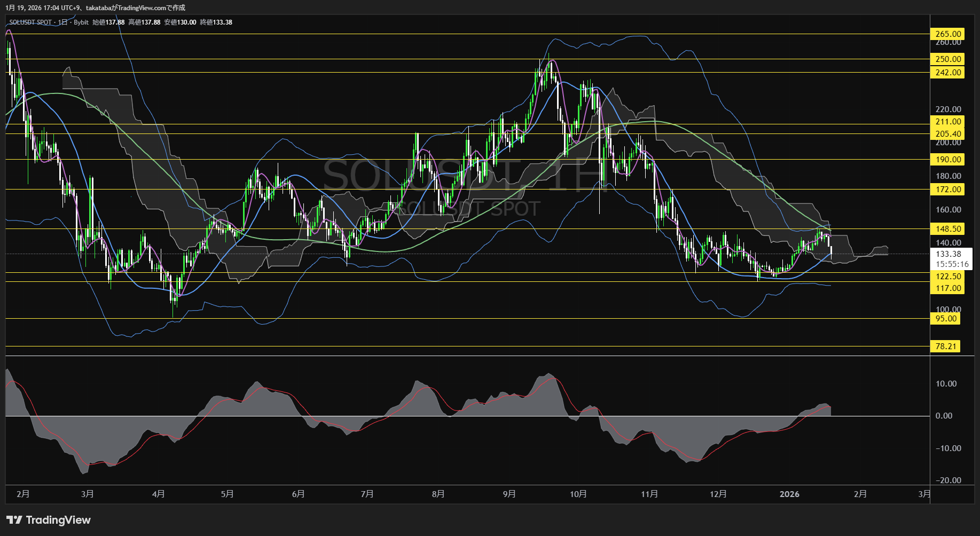Select the 242.00 price level label
This screenshot has width=980, height=536.
[x=947, y=73]
